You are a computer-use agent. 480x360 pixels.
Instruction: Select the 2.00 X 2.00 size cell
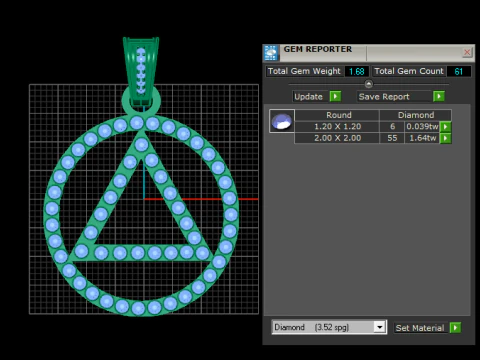pos(337,138)
